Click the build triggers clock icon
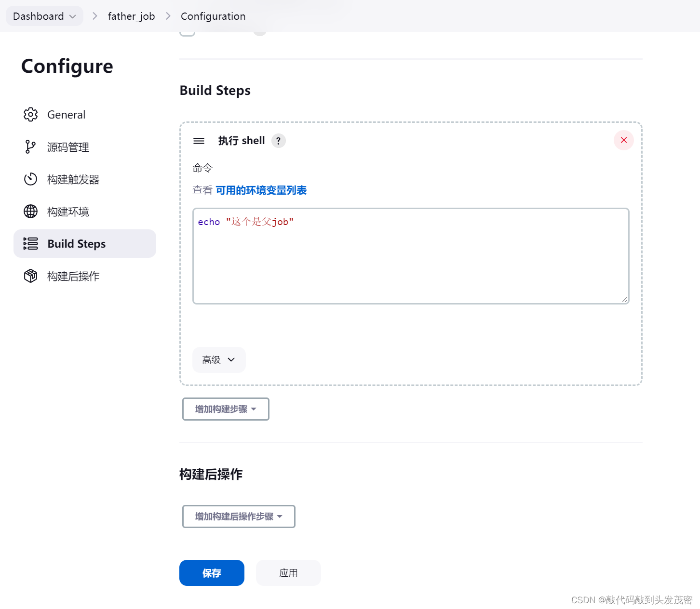 [x=30, y=179]
